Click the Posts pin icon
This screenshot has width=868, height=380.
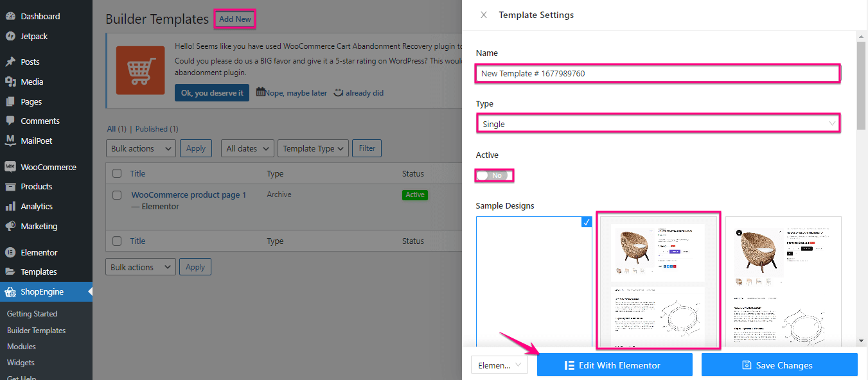(x=10, y=62)
